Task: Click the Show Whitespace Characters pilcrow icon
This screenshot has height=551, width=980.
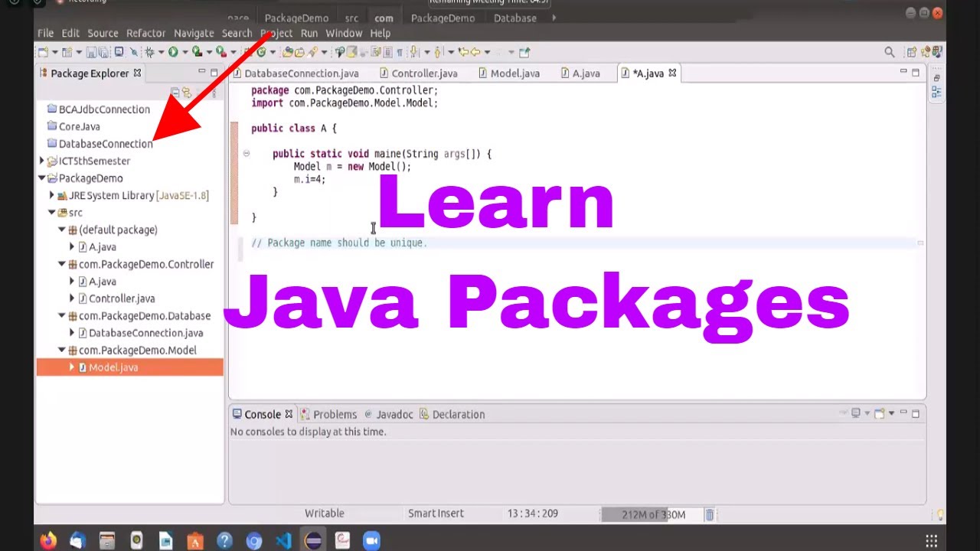Action: (400, 52)
